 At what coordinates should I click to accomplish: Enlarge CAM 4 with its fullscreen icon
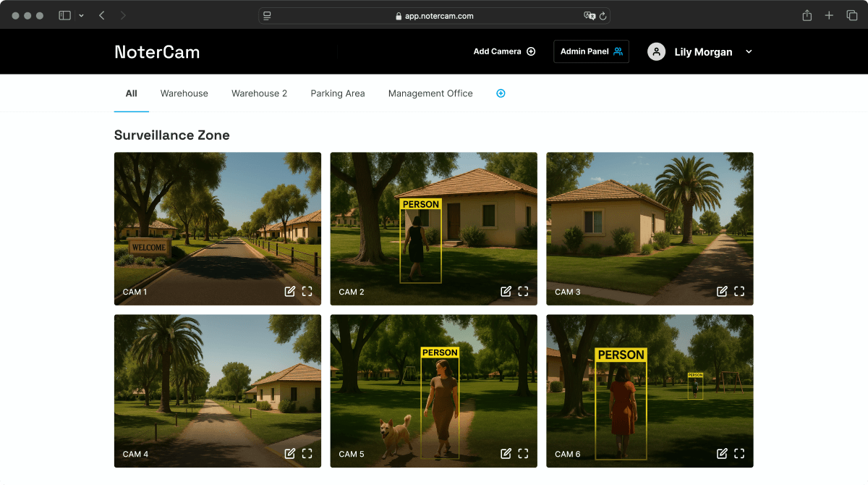click(x=307, y=453)
